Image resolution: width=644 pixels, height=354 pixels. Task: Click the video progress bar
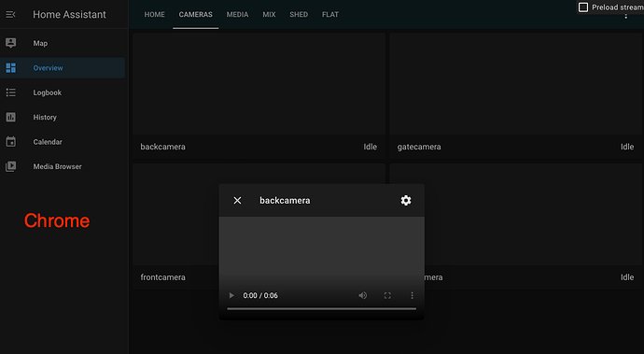click(x=322, y=308)
